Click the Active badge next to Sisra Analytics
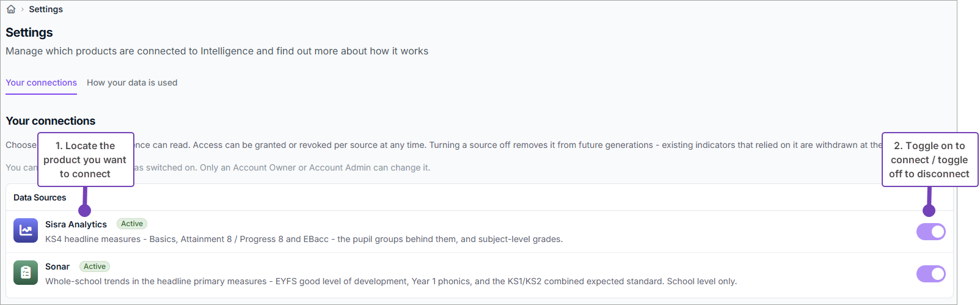The height and width of the screenshot is (305, 980). [132, 224]
